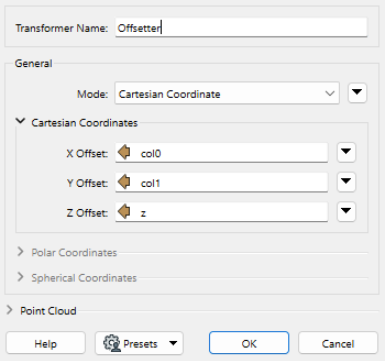Collapse the Cartesian Coordinates section
385x362 pixels.
pyautogui.click(x=21, y=121)
